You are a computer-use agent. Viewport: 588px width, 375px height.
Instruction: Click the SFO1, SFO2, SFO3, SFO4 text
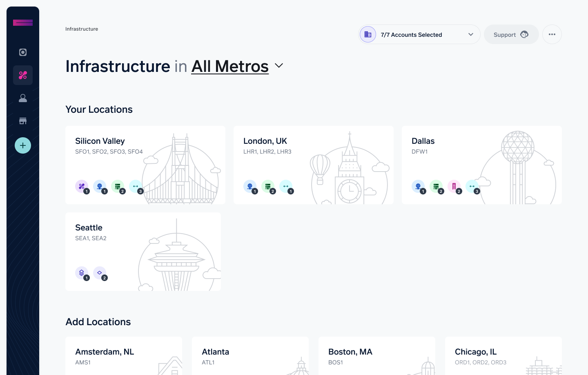[109, 152]
